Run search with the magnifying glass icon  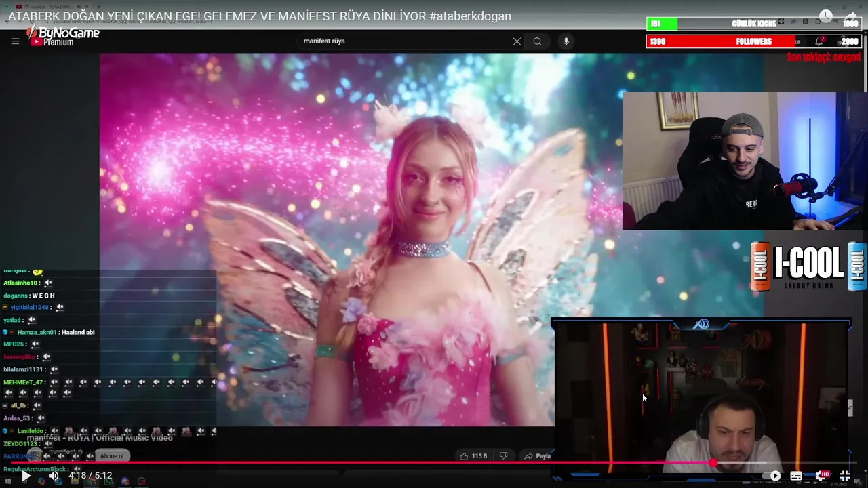coord(537,41)
